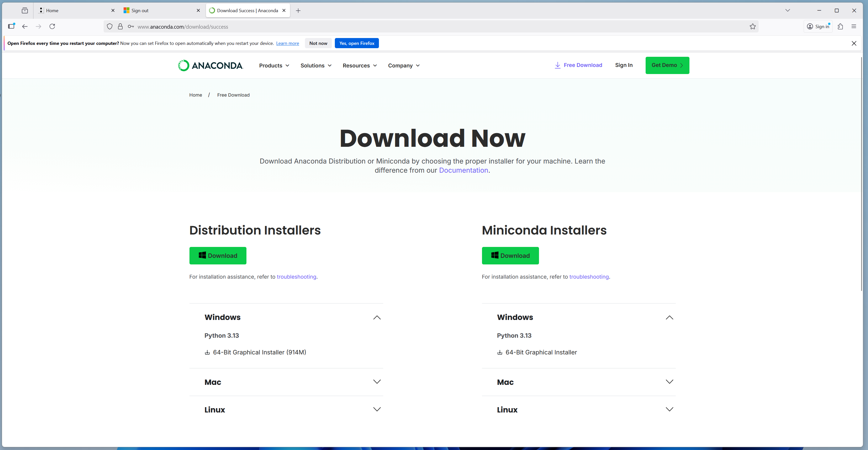Open Firefox extensions icon
868x450 pixels.
(840, 27)
